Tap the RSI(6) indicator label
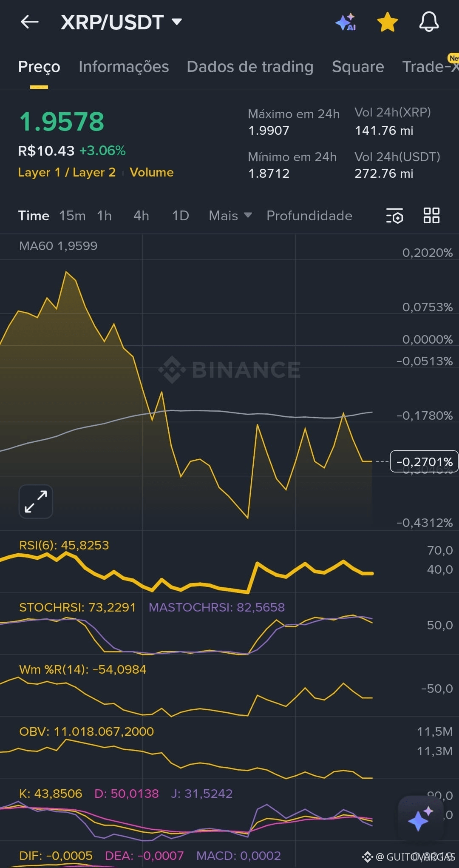This screenshot has height=868, width=459. (64, 545)
